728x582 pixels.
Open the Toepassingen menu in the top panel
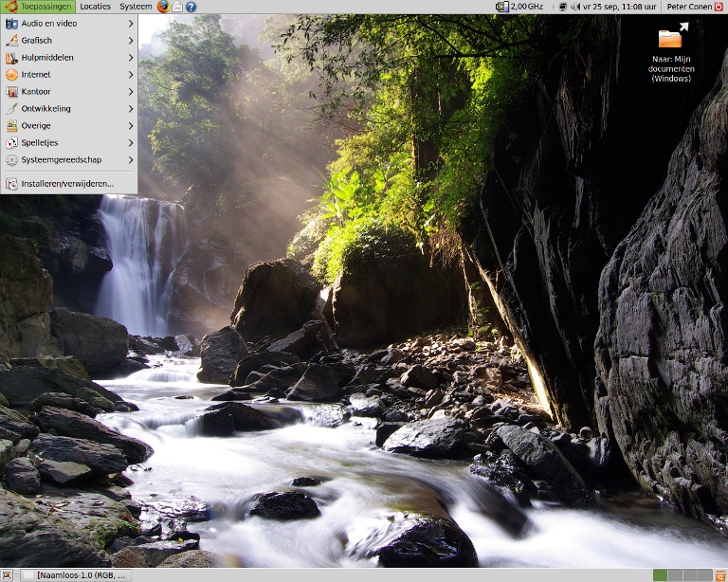click(38, 7)
